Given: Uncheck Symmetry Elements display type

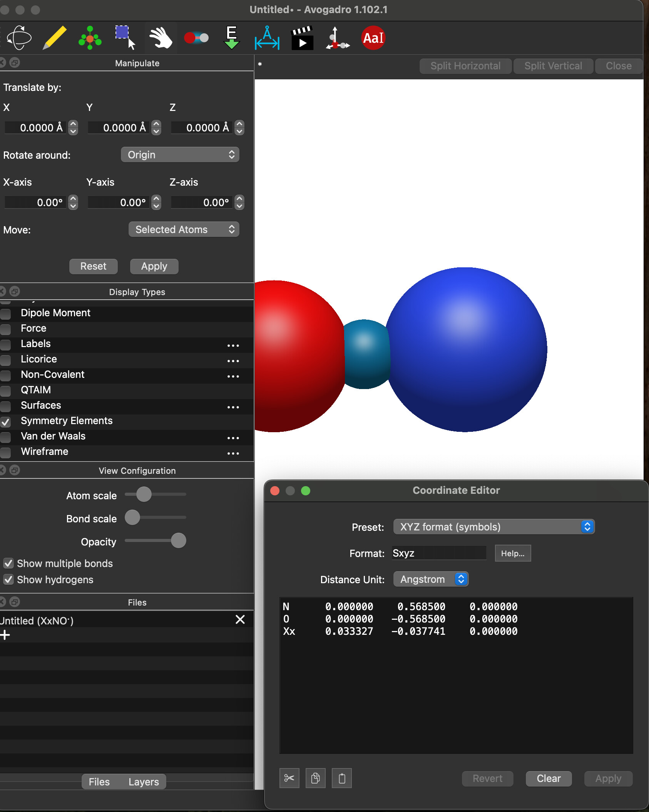Looking at the screenshot, I should (x=6, y=421).
